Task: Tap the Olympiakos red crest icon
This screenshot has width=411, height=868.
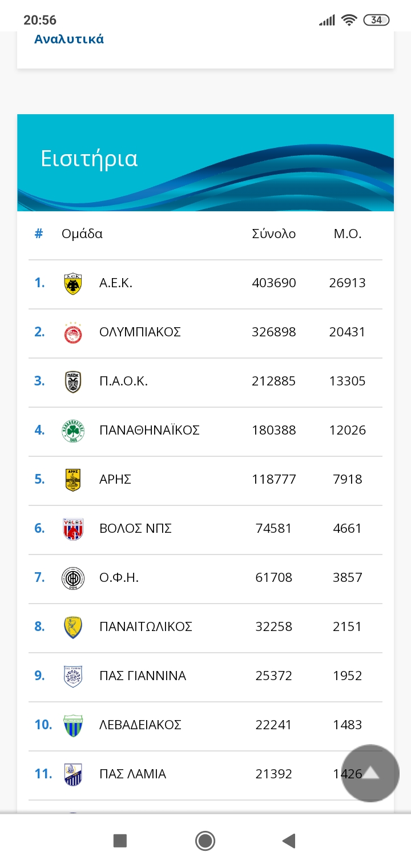Action: point(73,333)
